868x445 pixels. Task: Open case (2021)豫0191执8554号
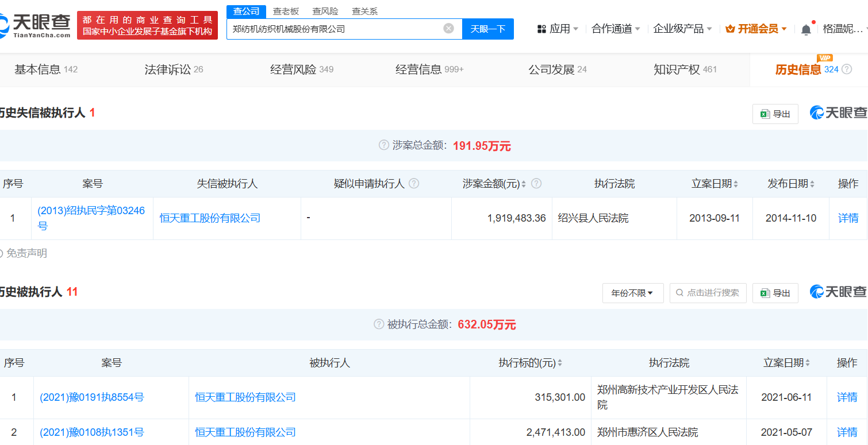pos(91,397)
